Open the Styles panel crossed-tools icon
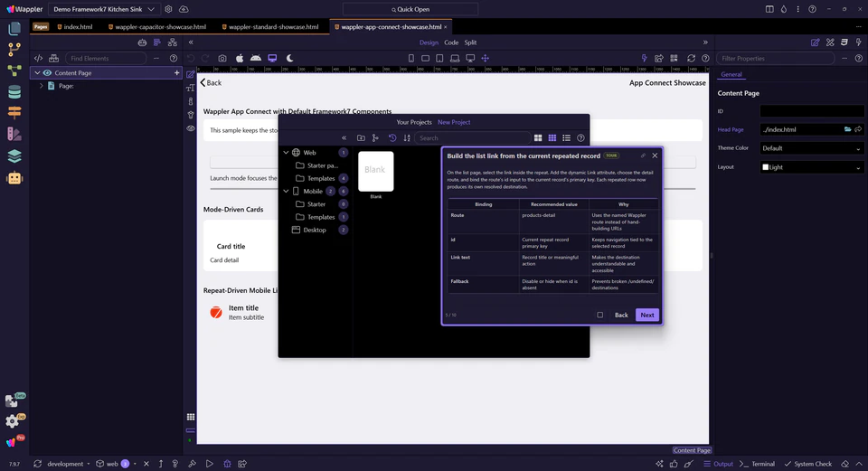 tap(830, 42)
